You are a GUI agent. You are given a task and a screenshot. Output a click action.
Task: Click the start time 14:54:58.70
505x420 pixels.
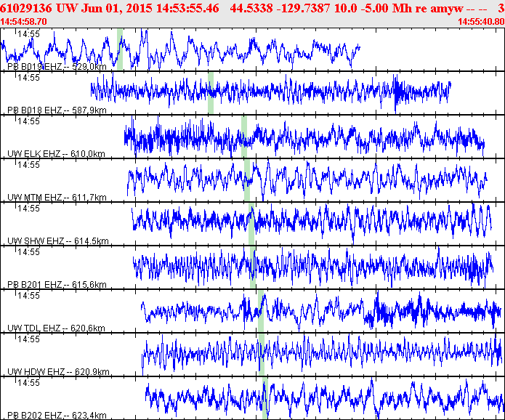23,22
